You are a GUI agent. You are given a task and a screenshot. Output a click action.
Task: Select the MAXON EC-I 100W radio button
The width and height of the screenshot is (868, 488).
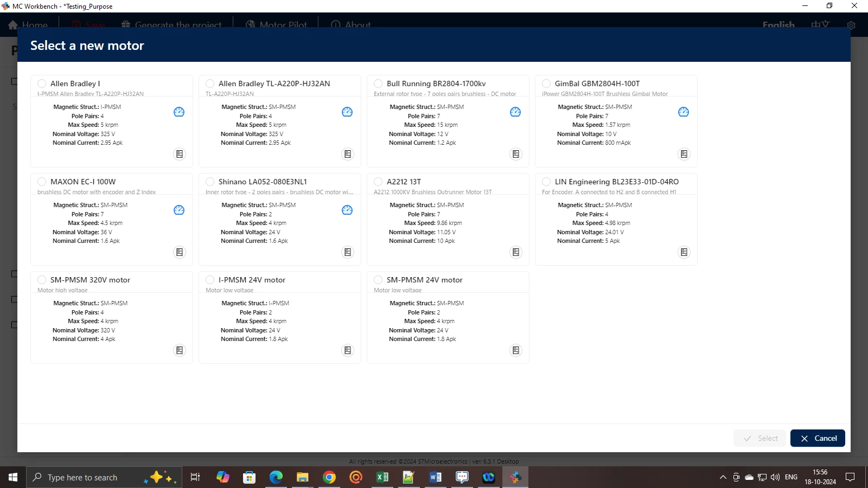42,182
